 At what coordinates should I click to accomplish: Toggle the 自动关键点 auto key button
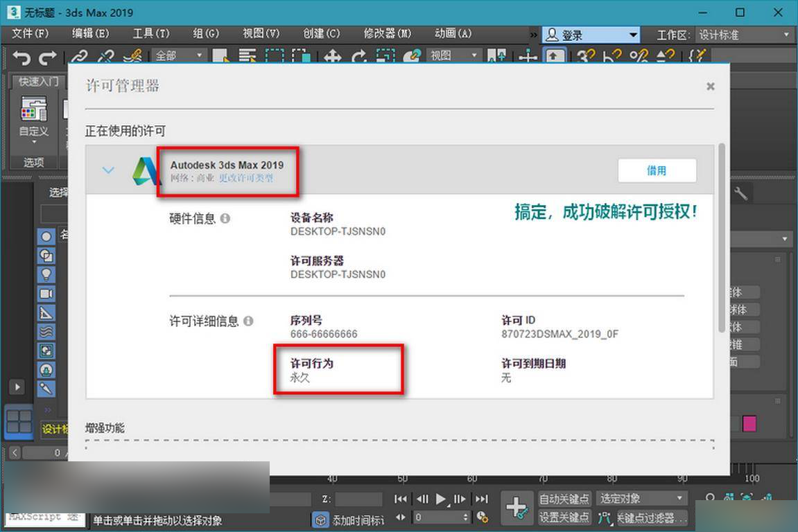pos(564,499)
